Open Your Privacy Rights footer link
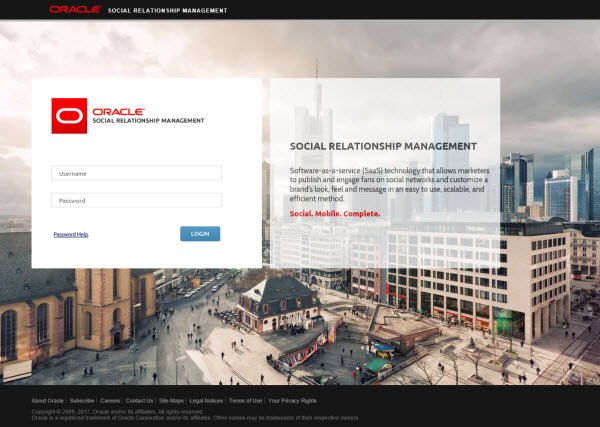The width and height of the screenshot is (600, 427). (x=292, y=400)
